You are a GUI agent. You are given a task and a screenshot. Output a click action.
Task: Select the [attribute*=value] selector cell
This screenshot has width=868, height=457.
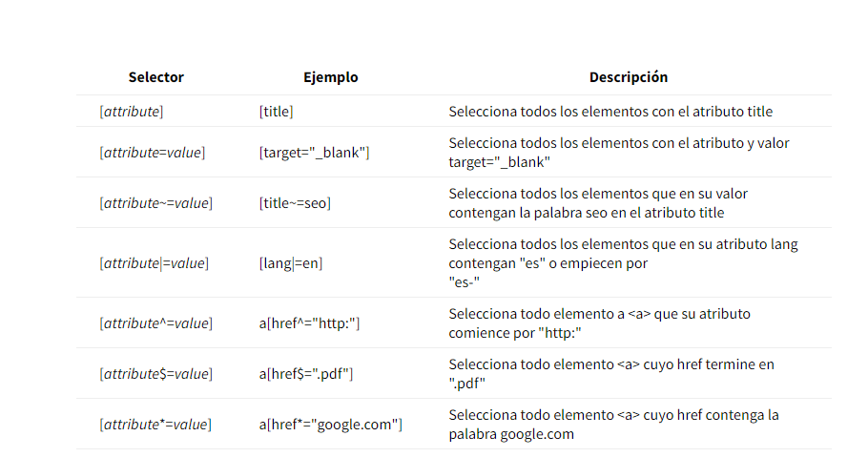click(x=155, y=424)
